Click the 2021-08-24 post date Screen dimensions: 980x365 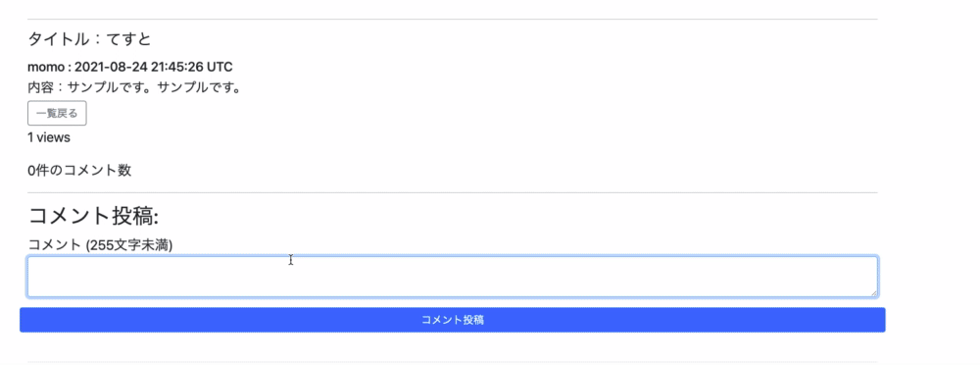tap(111, 67)
